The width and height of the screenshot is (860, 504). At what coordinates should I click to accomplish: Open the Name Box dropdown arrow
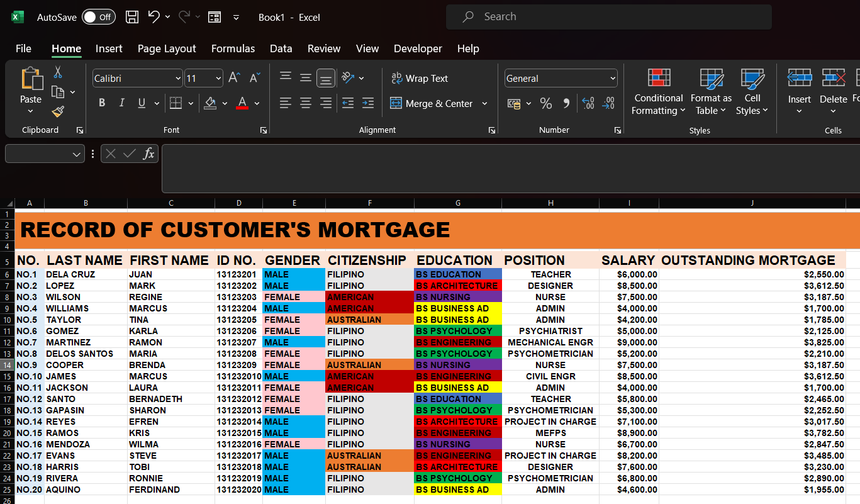[x=77, y=154]
